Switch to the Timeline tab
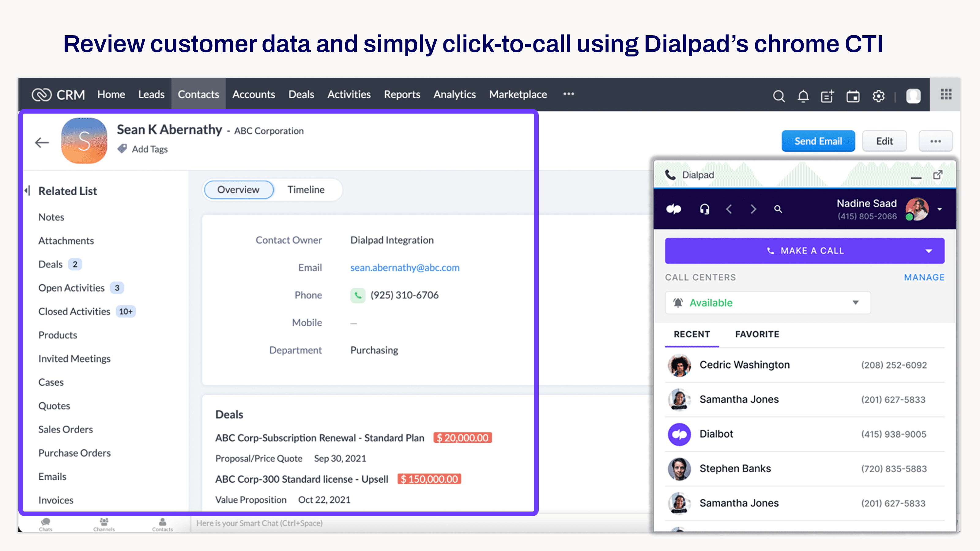 coord(306,190)
